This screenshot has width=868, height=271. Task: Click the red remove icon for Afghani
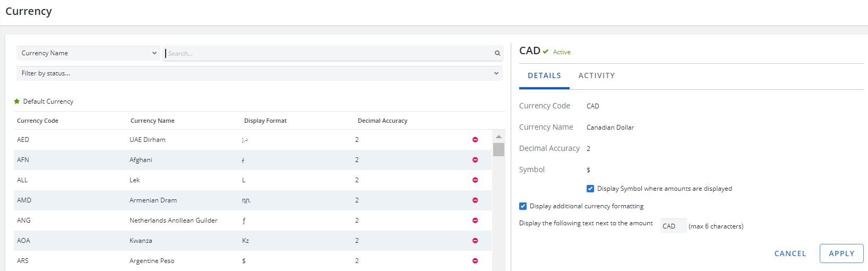[475, 160]
